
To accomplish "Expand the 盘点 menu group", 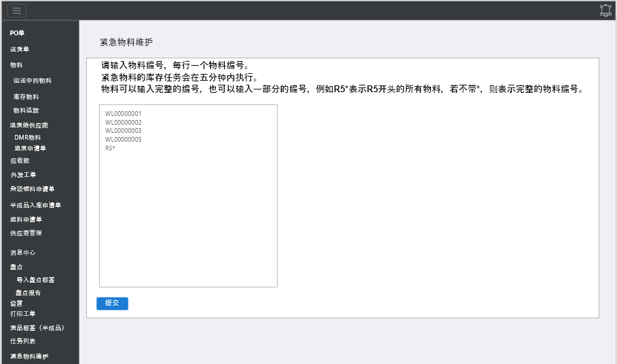I will (16, 267).
